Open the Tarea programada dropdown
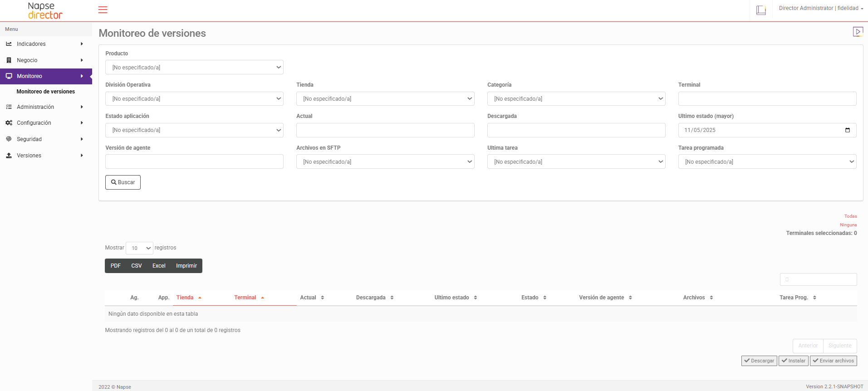The height and width of the screenshot is (391, 868). point(767,162)
